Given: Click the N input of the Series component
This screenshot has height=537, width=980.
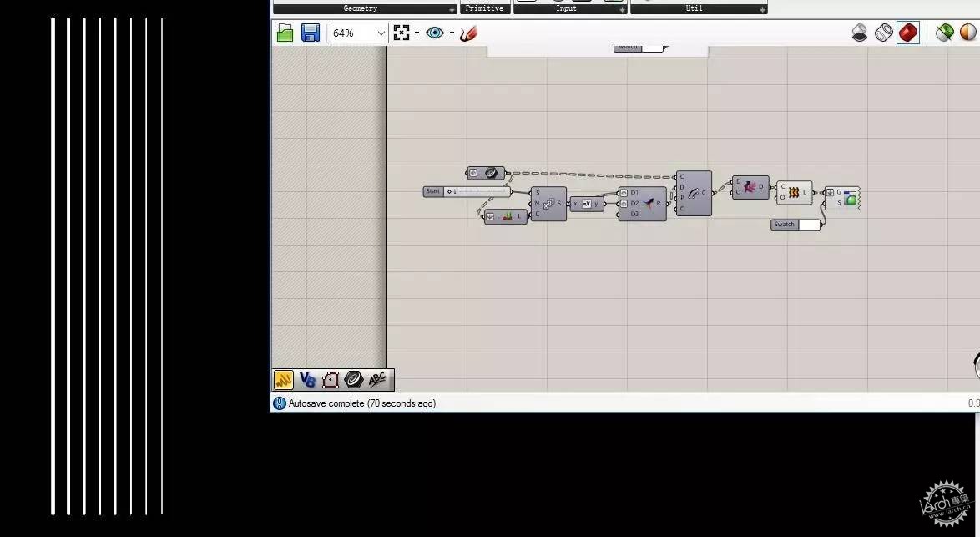Looking at the screenshot, I should tap(537, 204).
